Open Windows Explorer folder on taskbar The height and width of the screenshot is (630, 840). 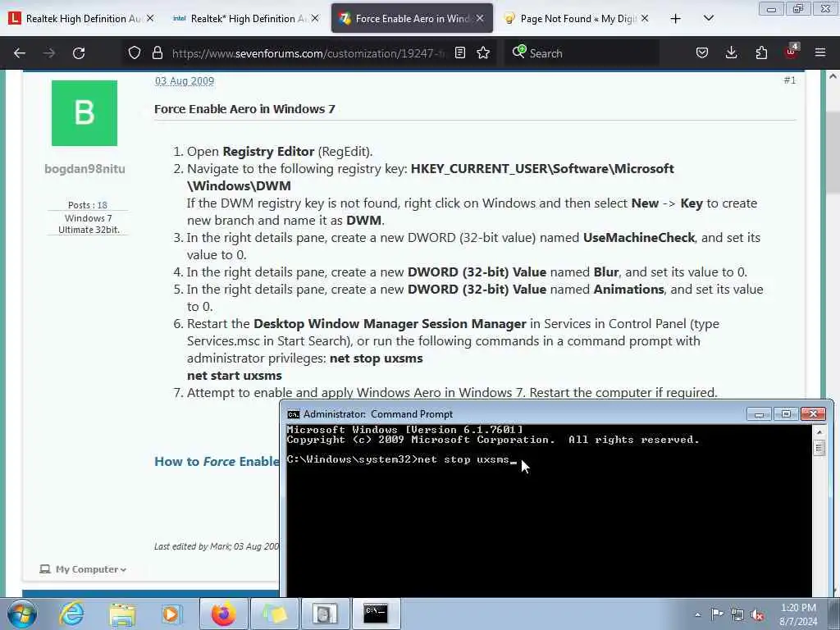122,614
